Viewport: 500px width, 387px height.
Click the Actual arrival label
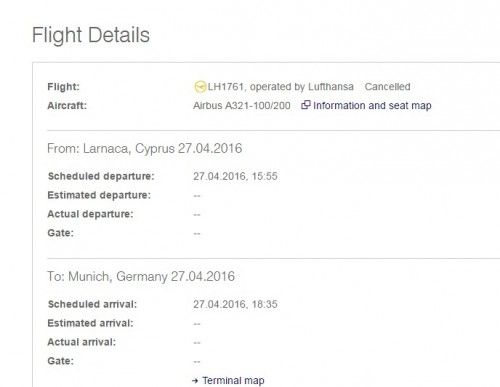tap(82, 342)
